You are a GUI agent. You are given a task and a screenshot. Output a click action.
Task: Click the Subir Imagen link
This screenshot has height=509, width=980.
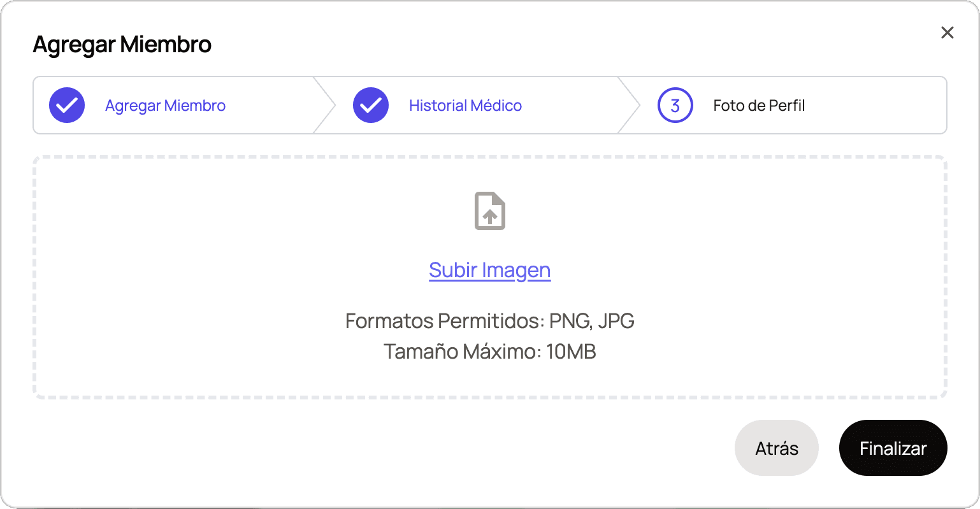pyautogui.click(x=489, y=270)
